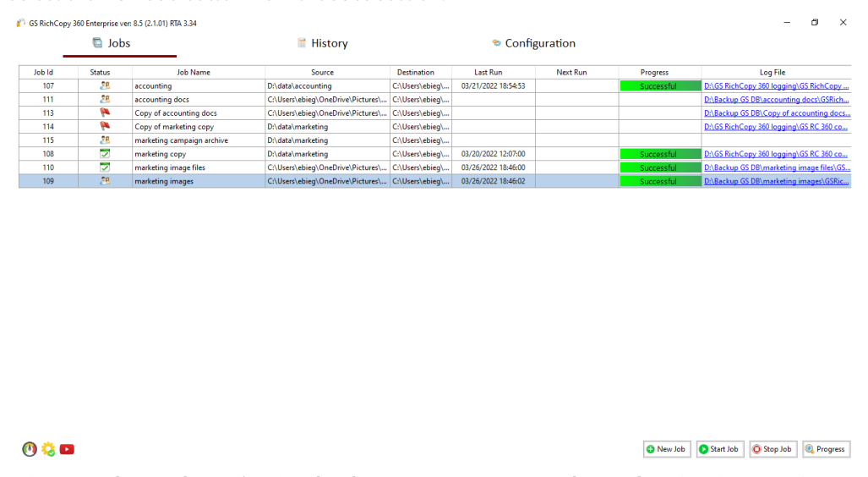Image resolution: width=868 pixels, height=477 pixels.
Task: Click the History tab calendar icon
Action: coord(302,42)
